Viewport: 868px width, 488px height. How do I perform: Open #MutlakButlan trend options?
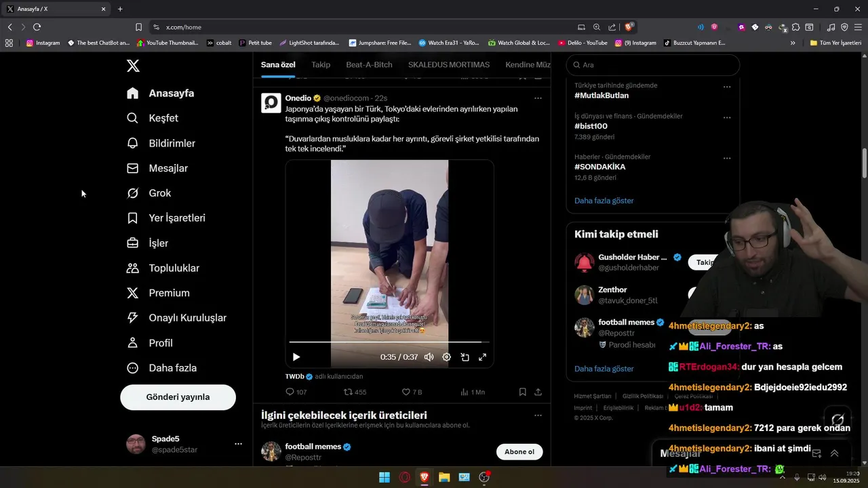[727, 87]
